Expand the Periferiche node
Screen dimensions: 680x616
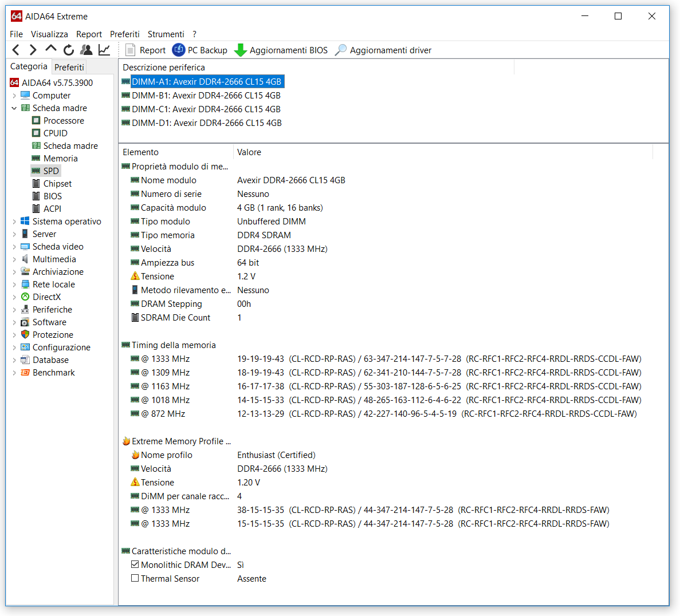[x=14, y=310]
